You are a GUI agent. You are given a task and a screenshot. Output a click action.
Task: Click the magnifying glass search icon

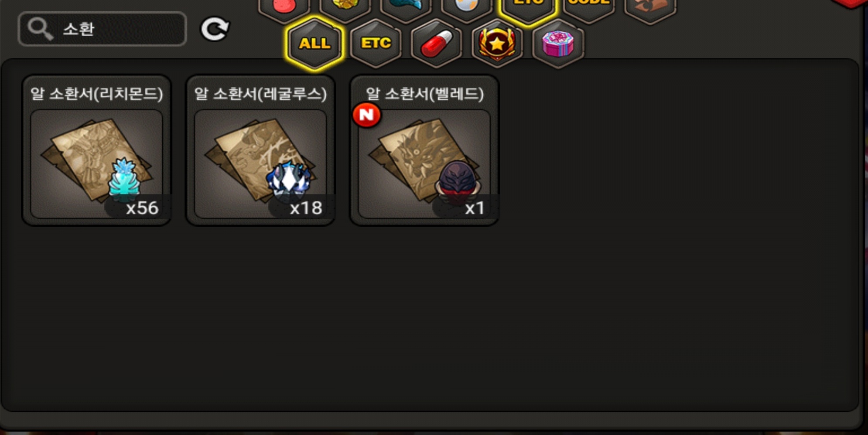pyautogui.click(x=40, y=29)
